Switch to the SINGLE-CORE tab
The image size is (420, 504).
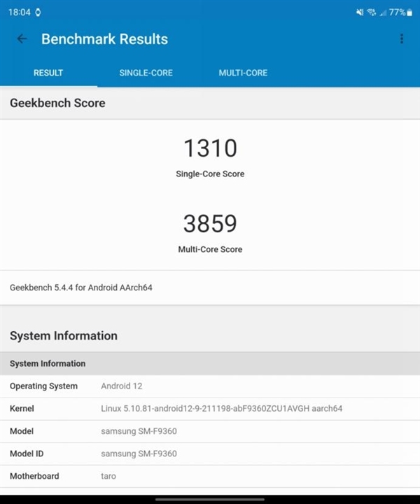[x=146, y=73]
